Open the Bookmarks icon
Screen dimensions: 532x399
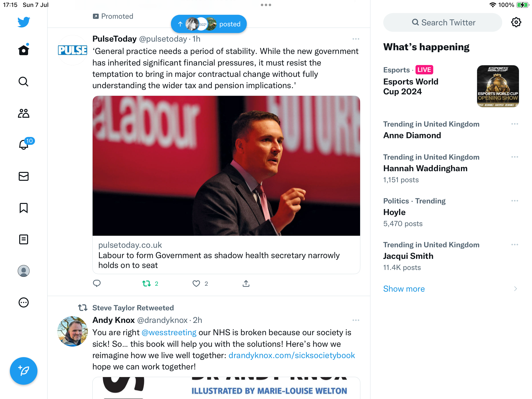(x=24, y=208)
